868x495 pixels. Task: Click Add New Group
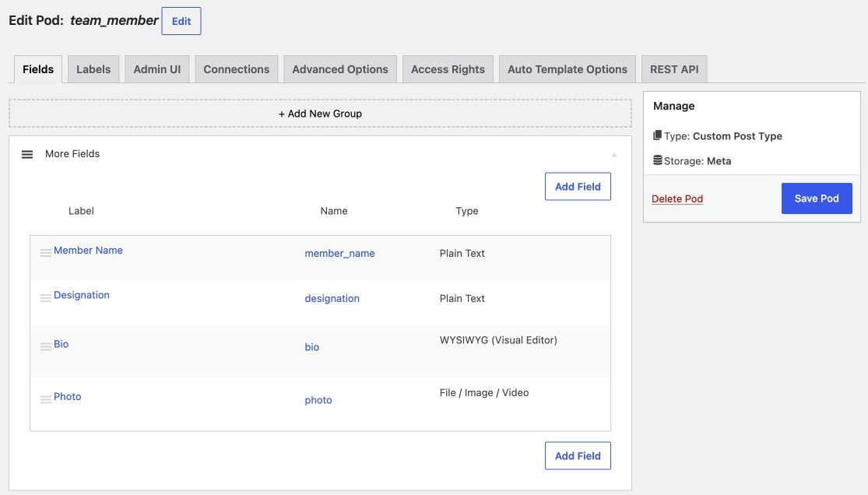pos(320,114)
